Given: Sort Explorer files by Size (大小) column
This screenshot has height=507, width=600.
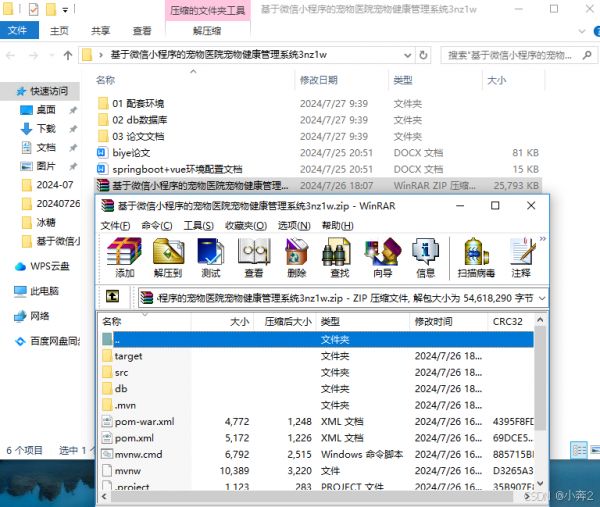Looking at the screenshot, I should (x=496, y=79).
